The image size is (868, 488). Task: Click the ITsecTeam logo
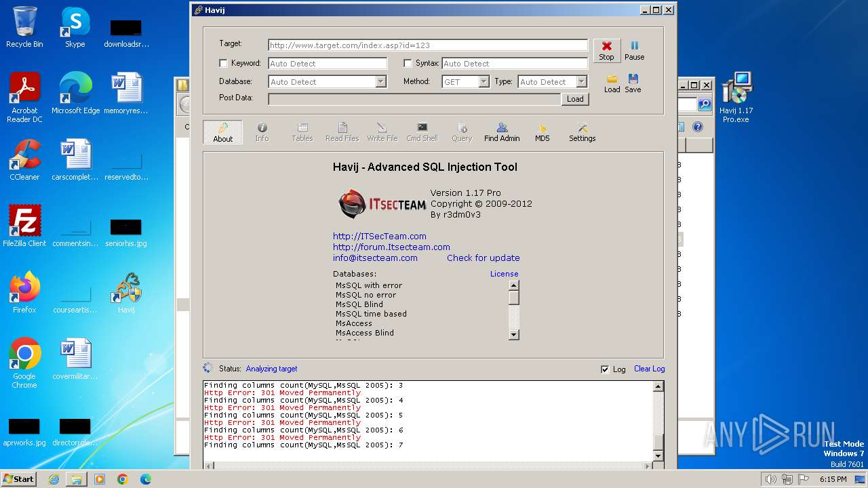[382, 203]
